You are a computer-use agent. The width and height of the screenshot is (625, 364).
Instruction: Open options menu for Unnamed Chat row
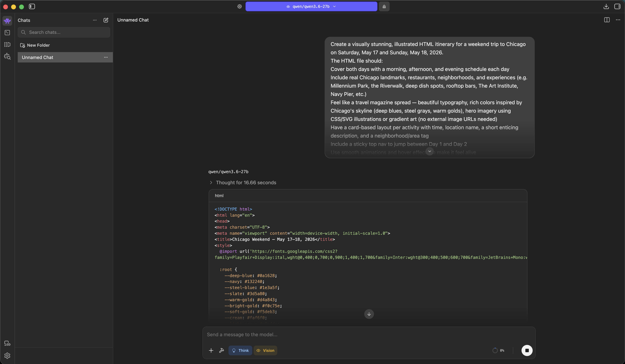coord(106,57)
